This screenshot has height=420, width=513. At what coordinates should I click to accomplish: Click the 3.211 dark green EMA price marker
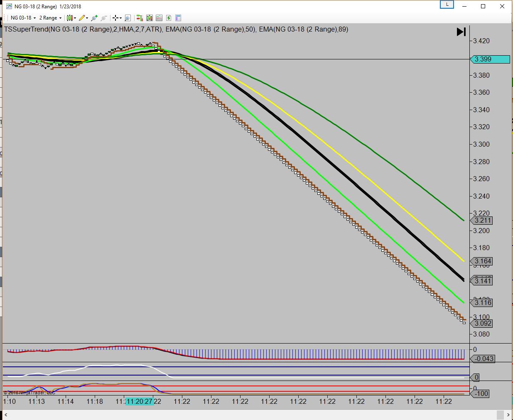[x=481, y=221]
